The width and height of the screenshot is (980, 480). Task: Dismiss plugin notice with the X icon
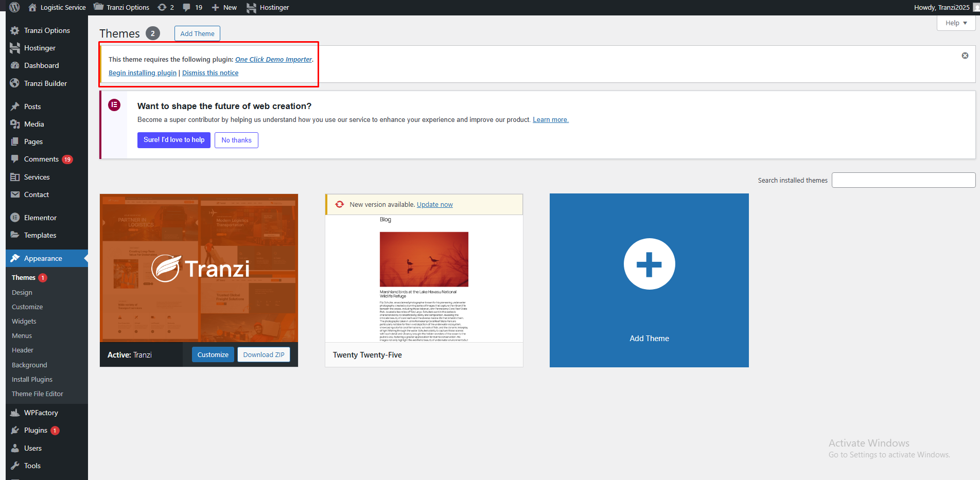point(965,56)
